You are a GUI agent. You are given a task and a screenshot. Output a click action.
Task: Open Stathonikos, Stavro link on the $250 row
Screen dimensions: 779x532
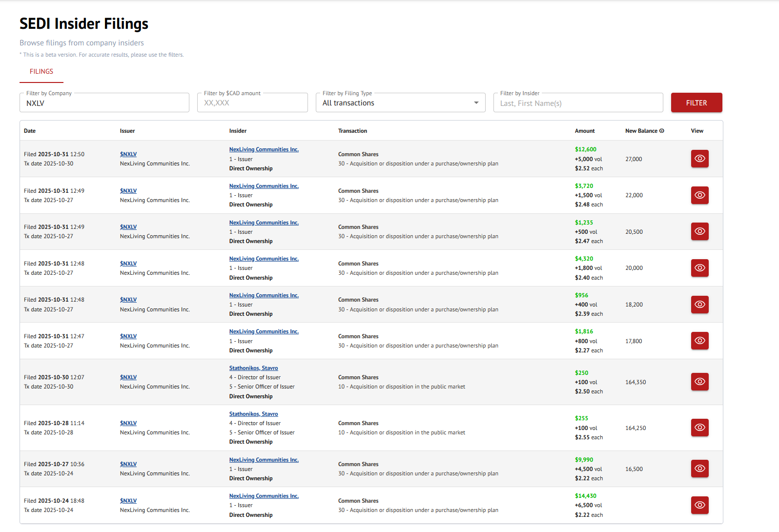tap(254, 368)
